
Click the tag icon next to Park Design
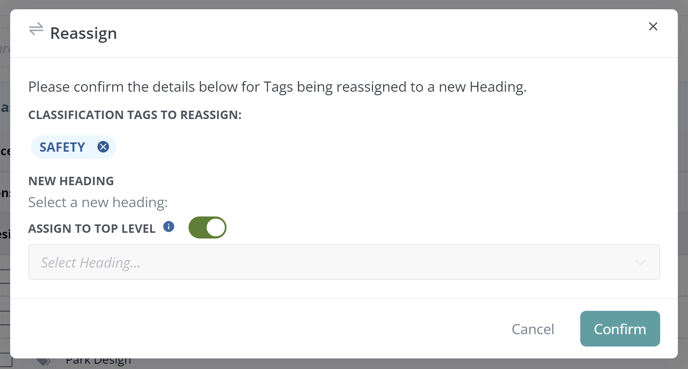click(43, 362)
